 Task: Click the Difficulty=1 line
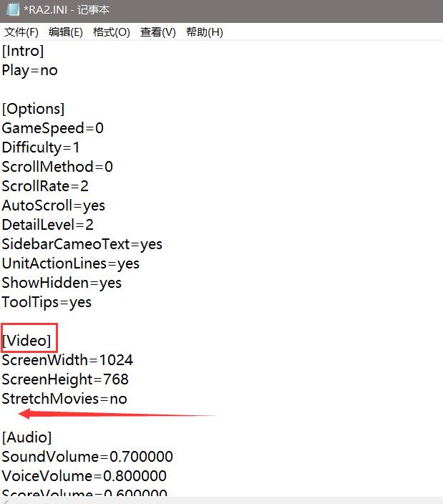[41, 147]
